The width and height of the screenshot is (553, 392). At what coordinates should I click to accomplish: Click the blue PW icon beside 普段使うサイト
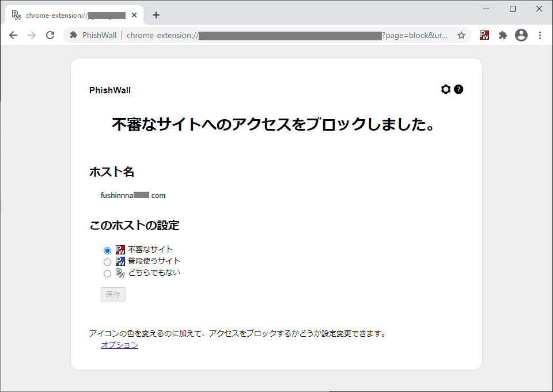(120, 261)
